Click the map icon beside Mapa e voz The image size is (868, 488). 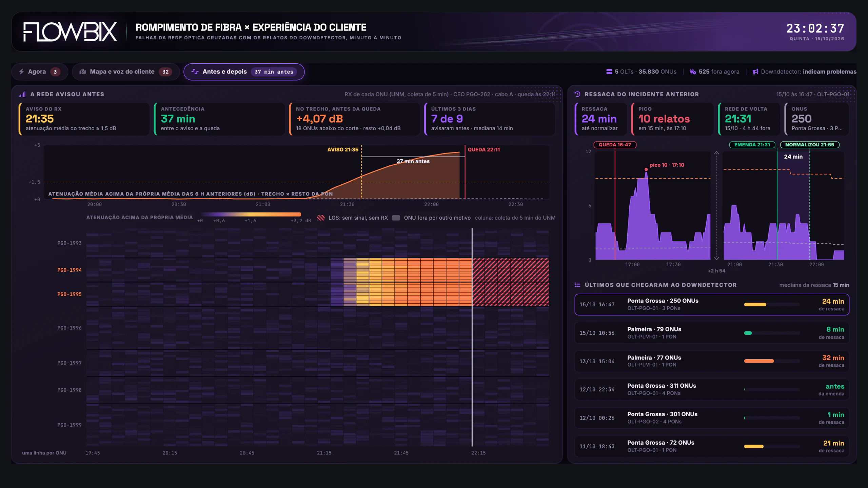(x=82, y=72)
